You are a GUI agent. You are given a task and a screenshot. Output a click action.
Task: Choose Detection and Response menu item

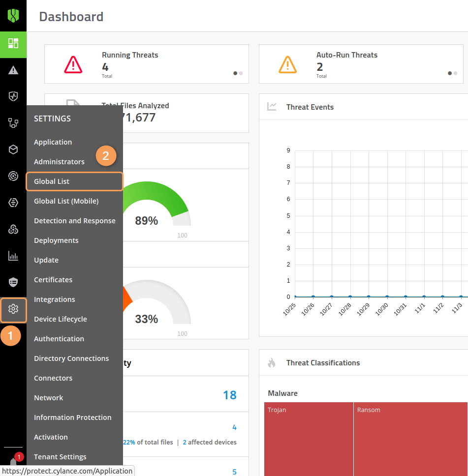coord(74,221)
